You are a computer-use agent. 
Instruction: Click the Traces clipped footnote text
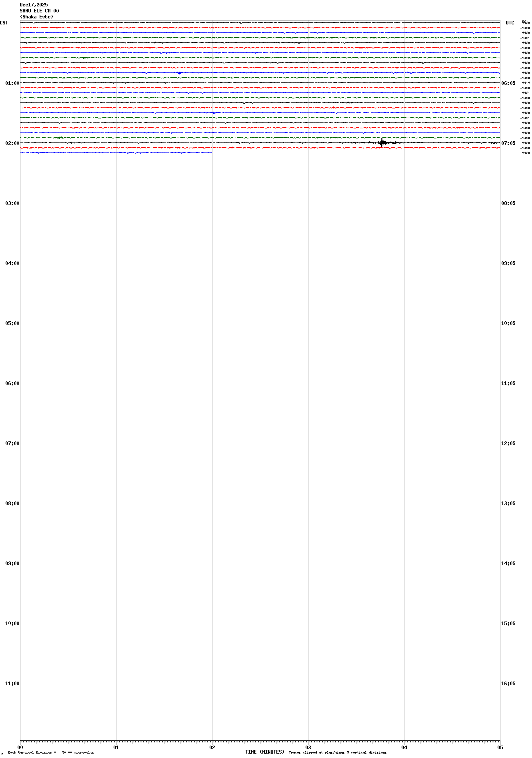click(338, 752)
